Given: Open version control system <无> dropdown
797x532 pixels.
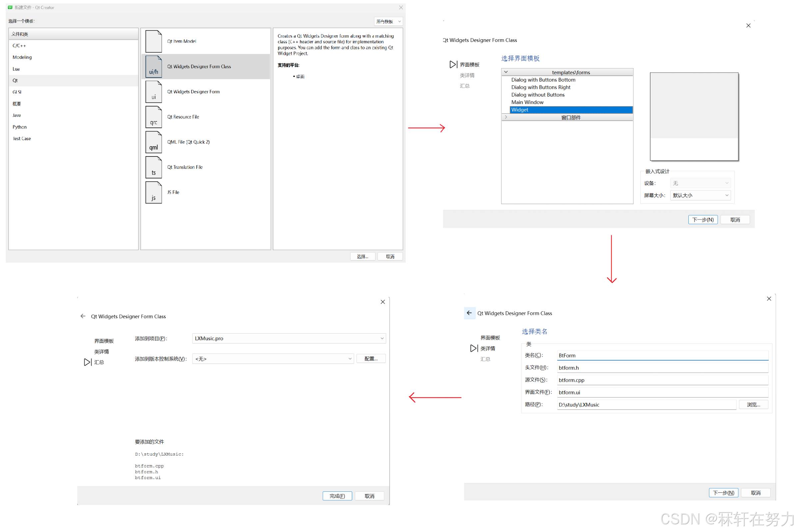Looking at the screenshot, I should coord(273,359).
